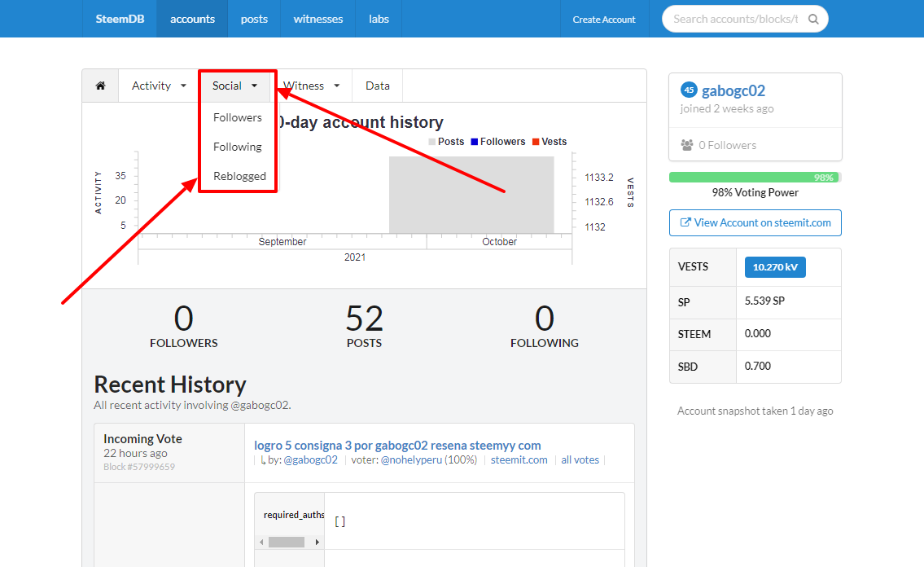The height and width of the screenshot is (567, 924).
Task: Click the horizontal scrollbar left arrow
Action: 261,542
